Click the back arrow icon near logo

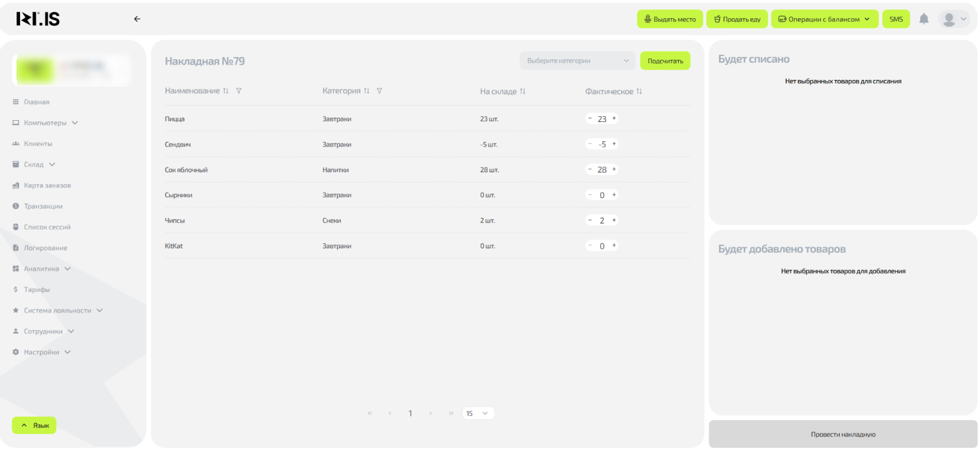(x=137, y=19)
